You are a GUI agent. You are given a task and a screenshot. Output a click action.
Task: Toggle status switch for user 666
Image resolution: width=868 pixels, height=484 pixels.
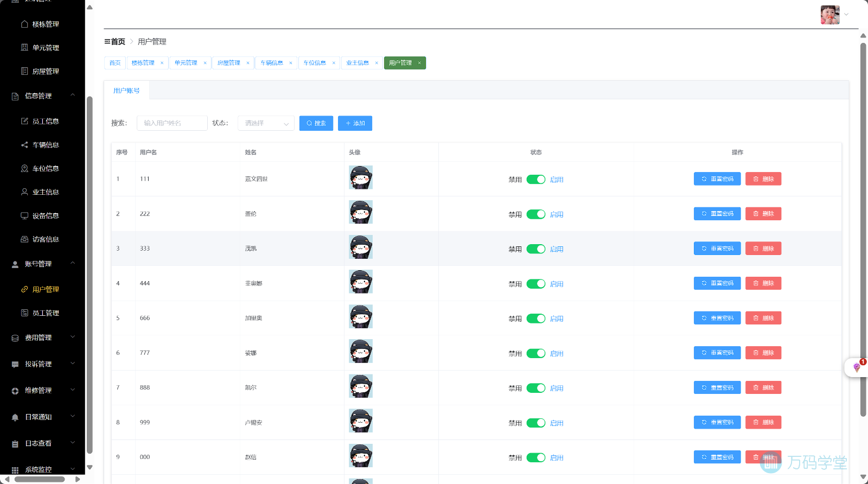click(536, 319)
